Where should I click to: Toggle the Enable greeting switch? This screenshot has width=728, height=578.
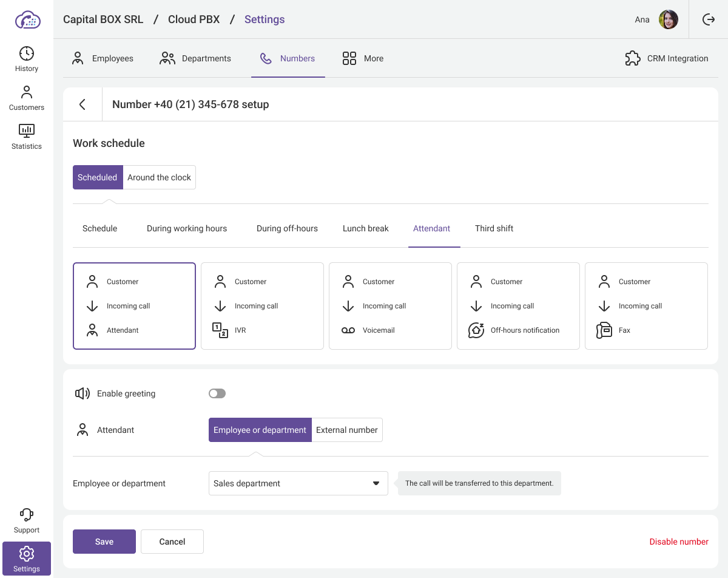(x=217, y=393)
